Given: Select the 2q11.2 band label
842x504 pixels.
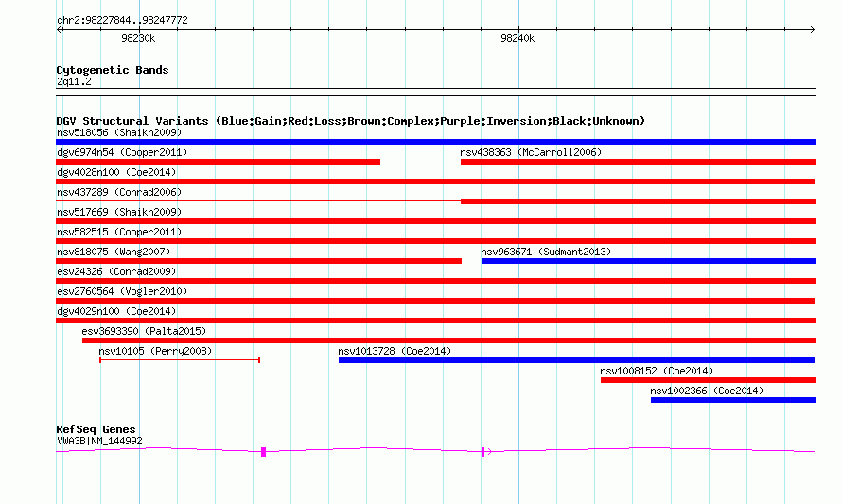Looking at the screenshot, I should click(x=74, y=81).
